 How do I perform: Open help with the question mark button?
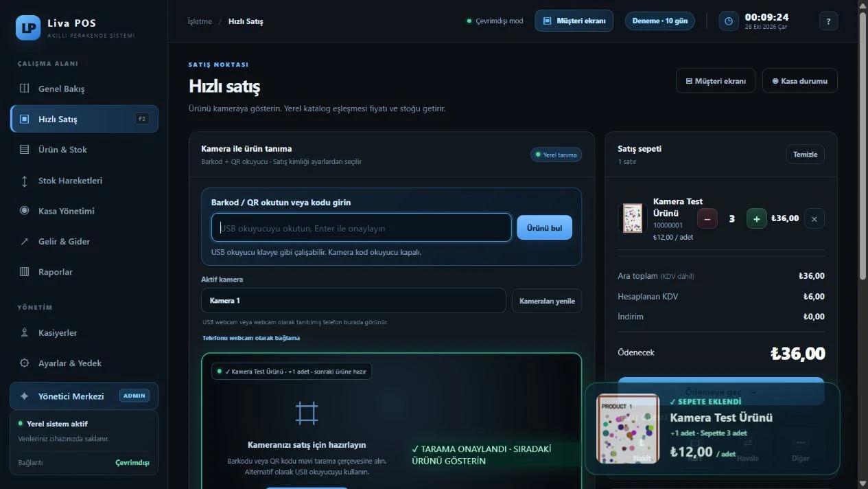(829, 21)
